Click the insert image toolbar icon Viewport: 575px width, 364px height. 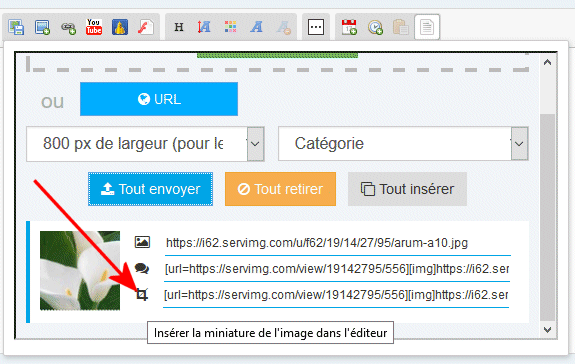43,27
